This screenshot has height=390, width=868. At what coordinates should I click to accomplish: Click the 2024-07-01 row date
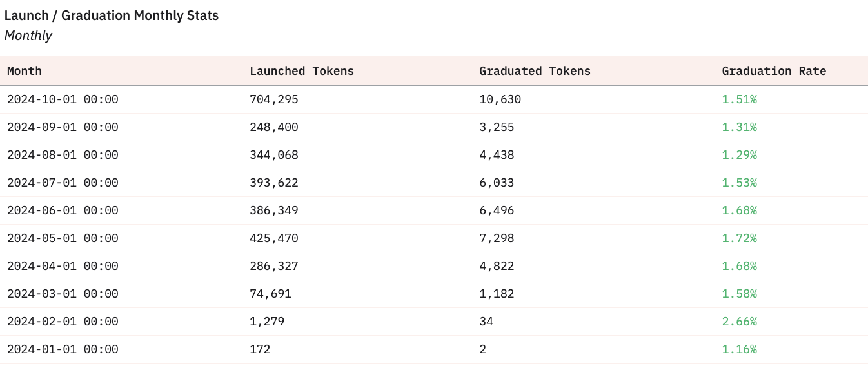[x=63, y=183]
